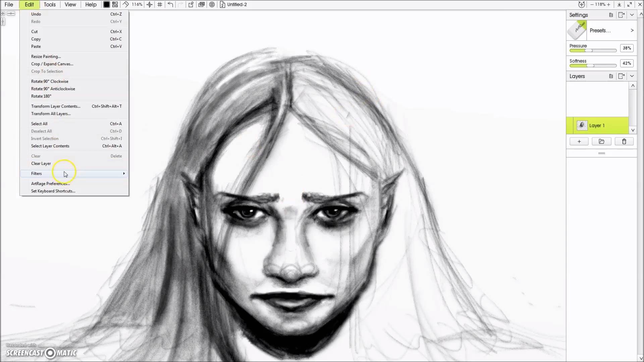Collapse the Layers panel with its chevron
Screen dimensions: 644x362
pos(632,76)
